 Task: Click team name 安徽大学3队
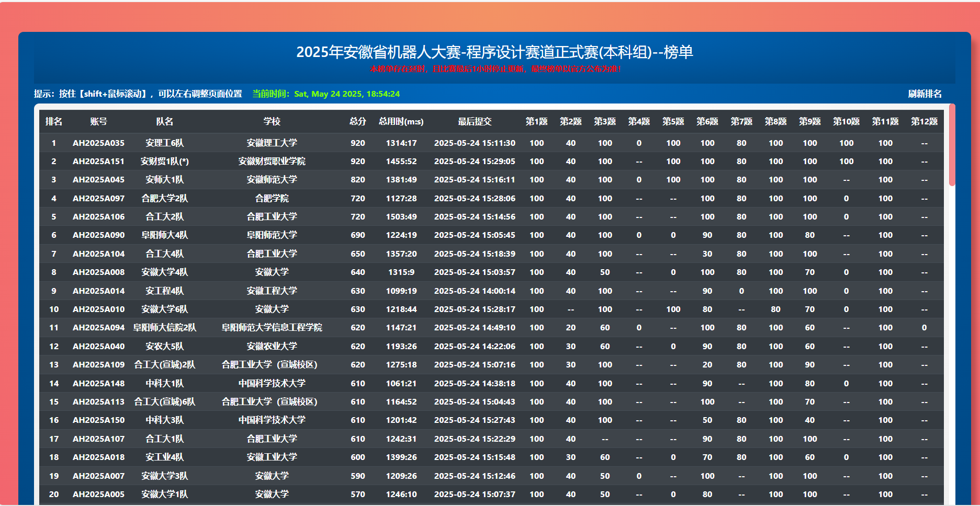coord(164,476)
